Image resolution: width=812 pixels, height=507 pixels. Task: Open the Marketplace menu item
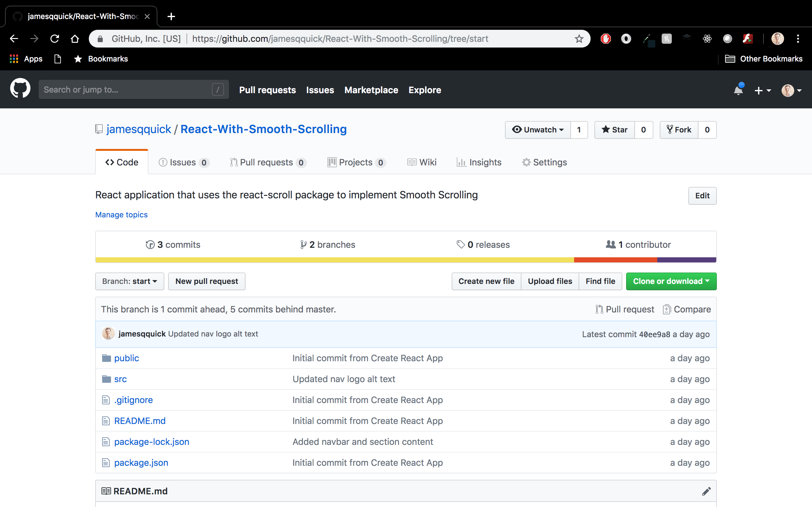[x=371, y=90]
